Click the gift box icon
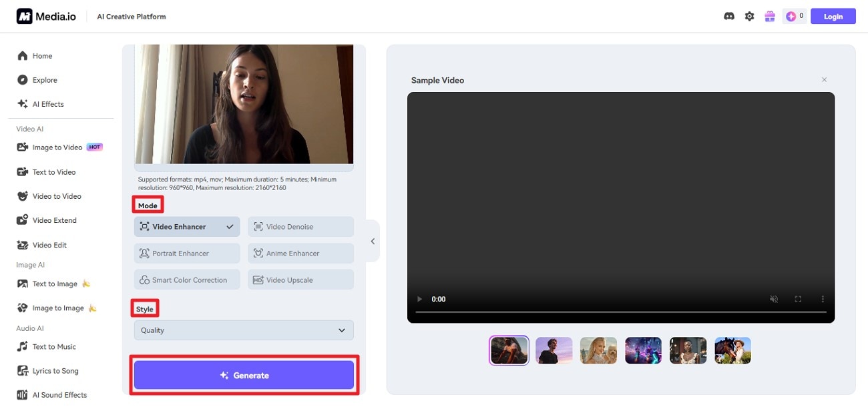Screen dimensions: 868x407 pos(770,16)
